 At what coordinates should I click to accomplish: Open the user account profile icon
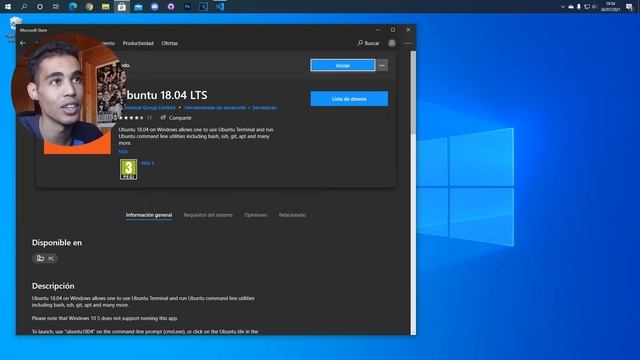pyautogui.click(x=392, y=43)
